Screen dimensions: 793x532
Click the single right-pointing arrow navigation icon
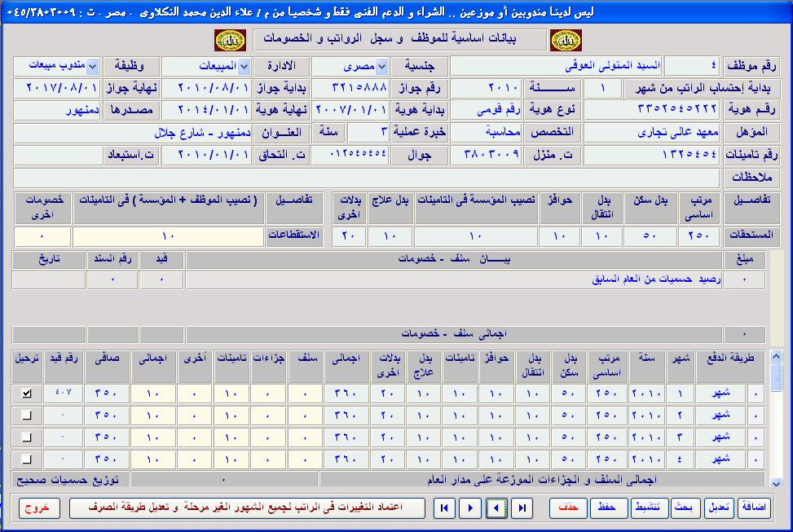[470, 508]
